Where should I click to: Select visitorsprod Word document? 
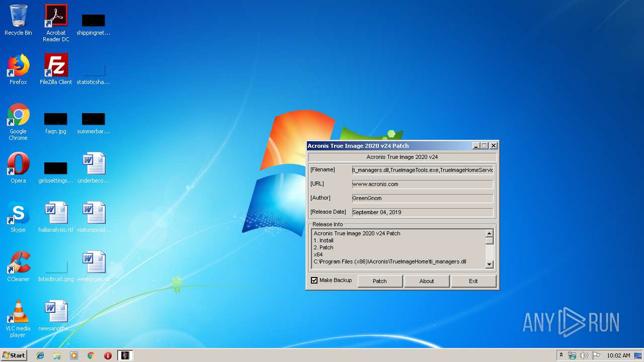pos(94,217)
